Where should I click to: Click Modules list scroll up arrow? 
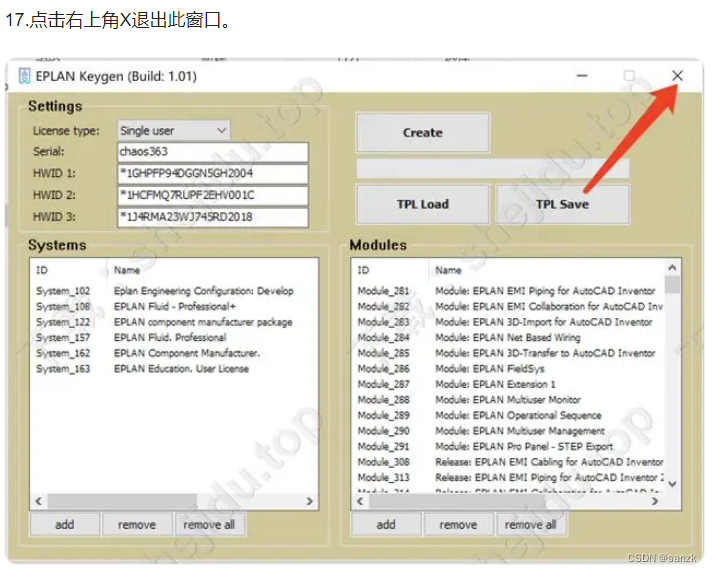click(672, 268)
